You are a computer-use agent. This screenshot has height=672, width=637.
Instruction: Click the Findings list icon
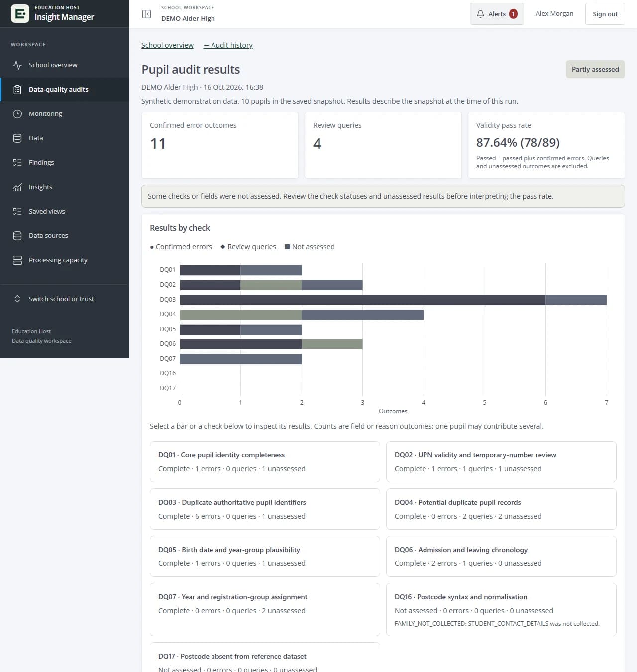pos(17,163)
